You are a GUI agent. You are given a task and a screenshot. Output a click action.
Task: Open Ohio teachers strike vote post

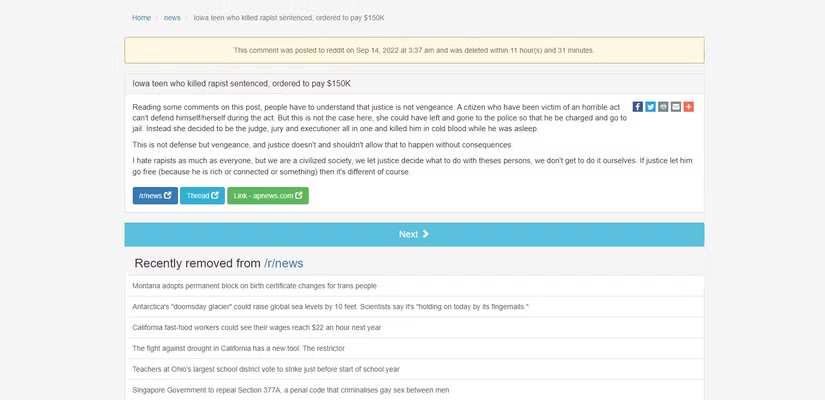265,369
